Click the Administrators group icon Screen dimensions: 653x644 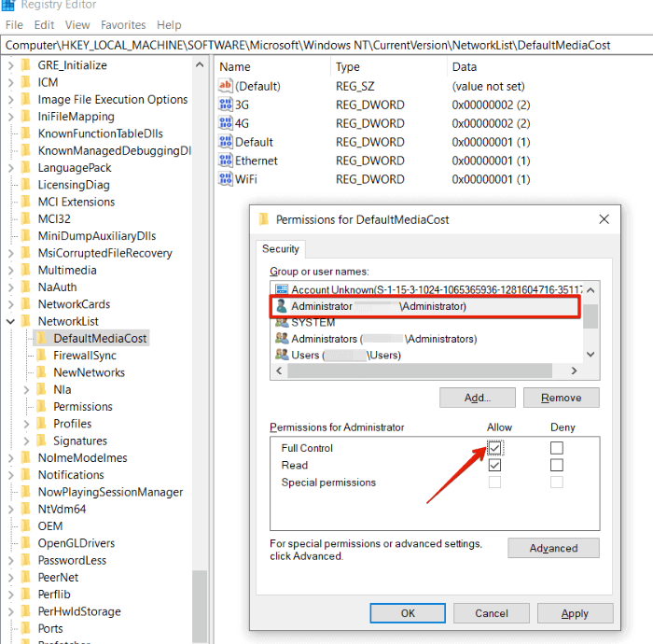pos(282,338)
